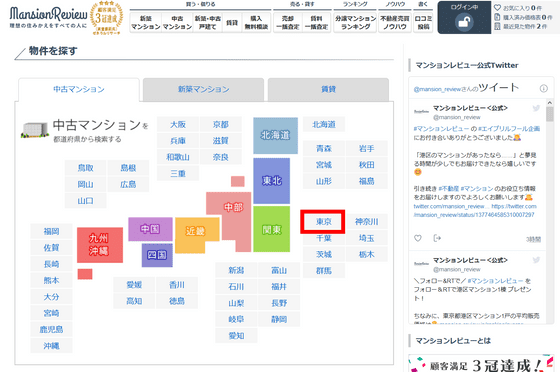Choose the 沖縄 prefecture link
The height and width of the screenshot is (372, 560).
(51, 346)
